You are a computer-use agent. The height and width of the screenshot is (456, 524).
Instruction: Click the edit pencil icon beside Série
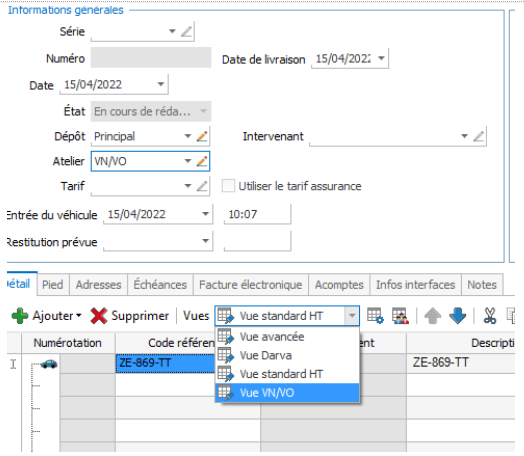[x=186, y=32]
